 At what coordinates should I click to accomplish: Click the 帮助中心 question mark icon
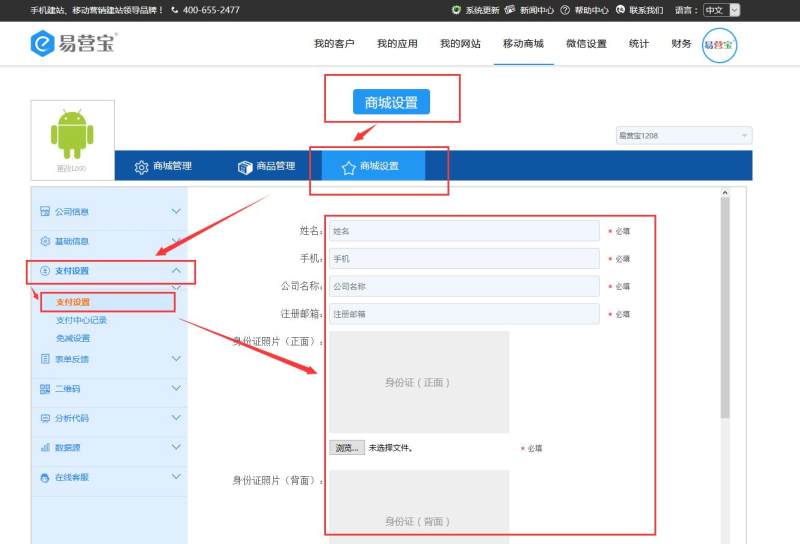(565, 10)
